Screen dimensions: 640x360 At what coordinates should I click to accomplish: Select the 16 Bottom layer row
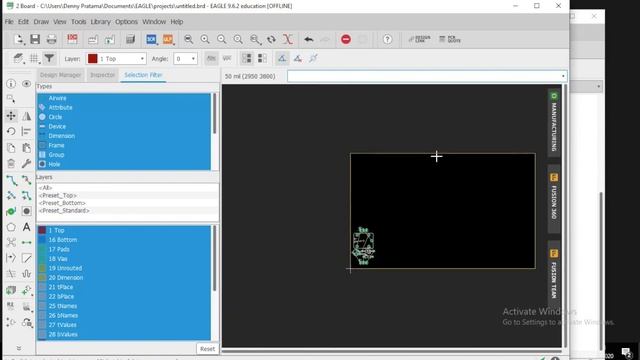click(x=124, y=240)
